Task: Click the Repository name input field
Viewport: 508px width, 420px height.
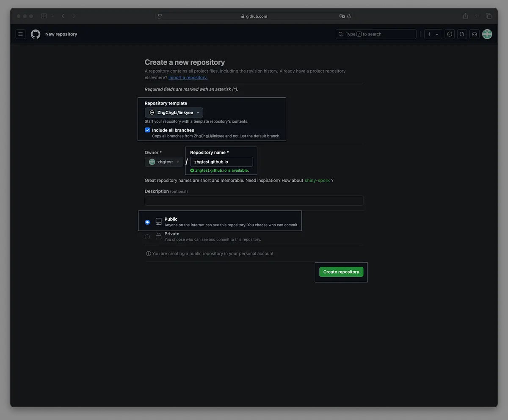Action: [221, 162]
